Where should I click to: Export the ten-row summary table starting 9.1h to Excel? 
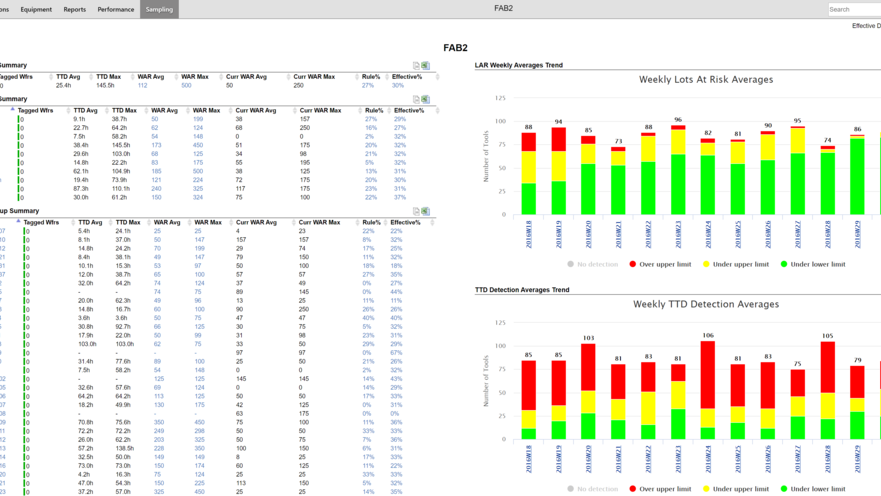[425, 99]
